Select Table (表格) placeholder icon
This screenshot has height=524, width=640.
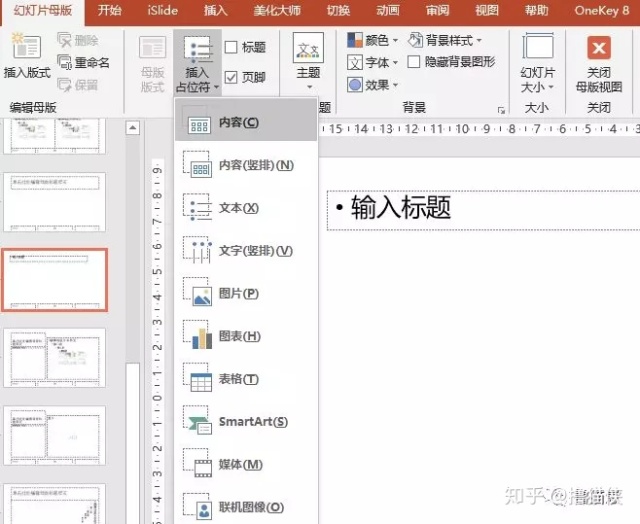(197, 378)
